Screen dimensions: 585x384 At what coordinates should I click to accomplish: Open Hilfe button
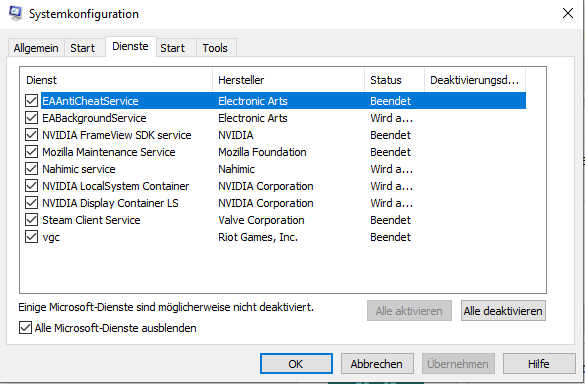[x=539, y=364]
